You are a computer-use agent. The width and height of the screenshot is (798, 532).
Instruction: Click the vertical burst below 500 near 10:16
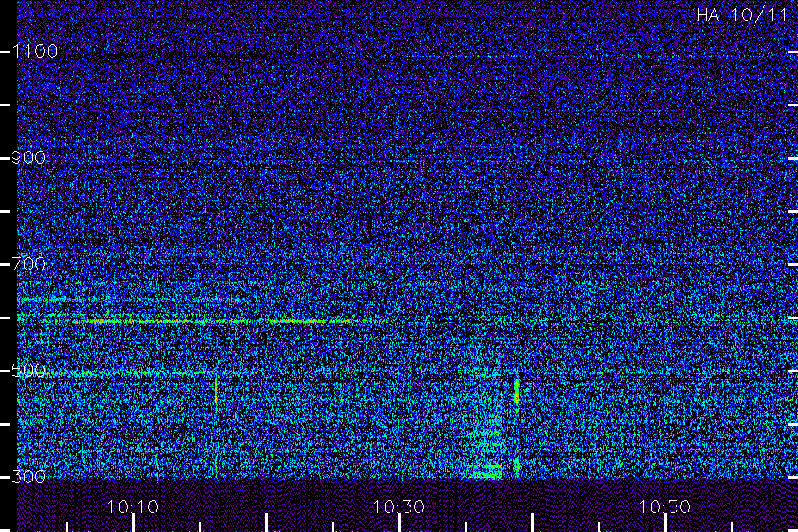(215, 391)
